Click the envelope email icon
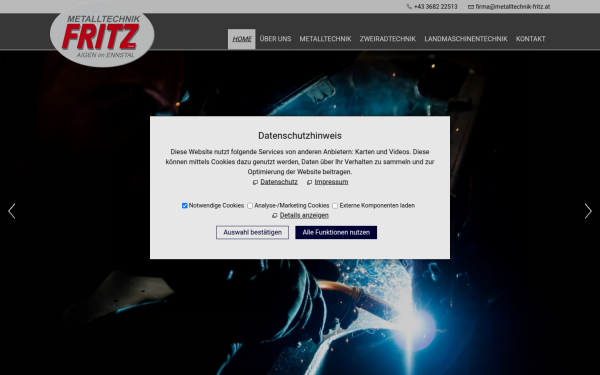 (471, 7)
